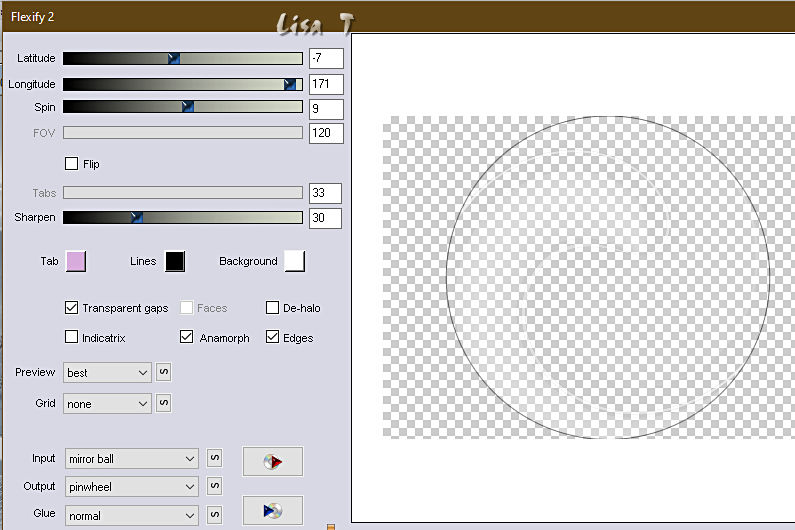
Task: Click the Flexify 2 title text
Action: coord(32,17)
